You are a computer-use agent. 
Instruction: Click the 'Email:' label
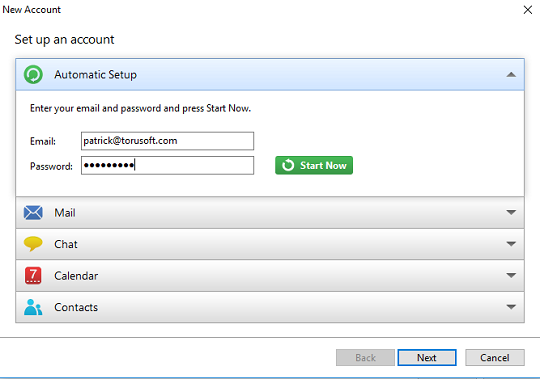click(x=43, y=141)
